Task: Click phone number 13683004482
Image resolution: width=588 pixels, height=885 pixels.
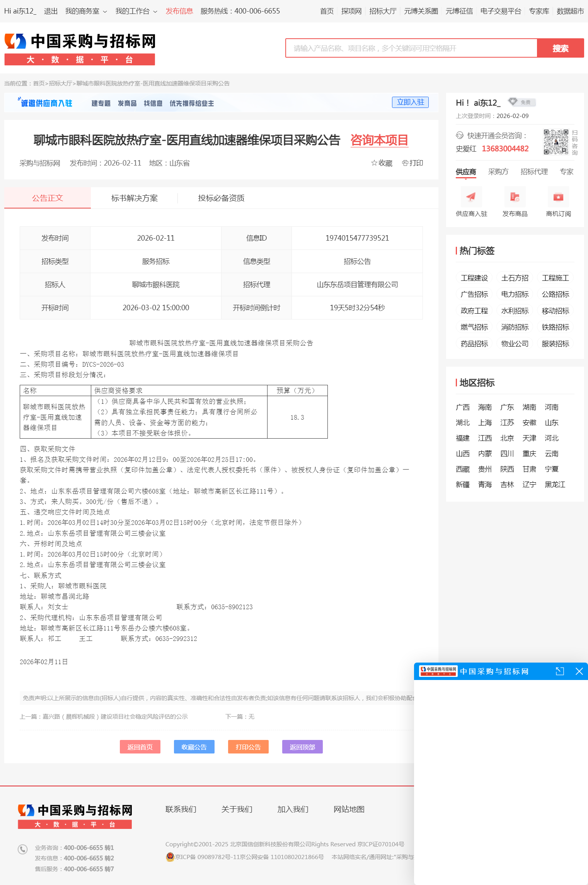Action: [x=505, y=149]
